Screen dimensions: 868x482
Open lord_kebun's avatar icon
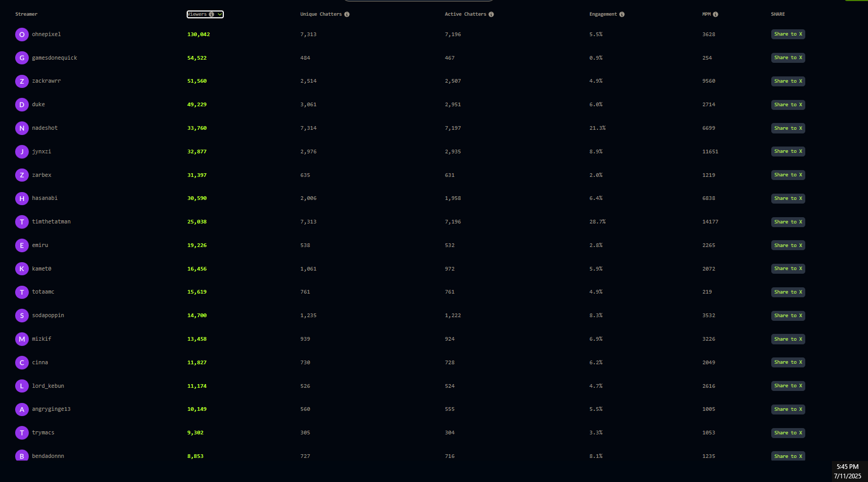coord(22,386)
